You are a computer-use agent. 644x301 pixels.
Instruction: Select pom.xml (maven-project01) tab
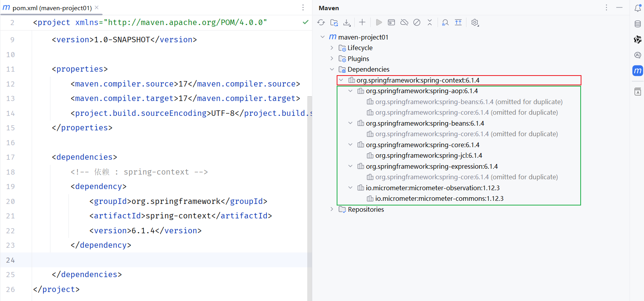(x=51, y=8)
